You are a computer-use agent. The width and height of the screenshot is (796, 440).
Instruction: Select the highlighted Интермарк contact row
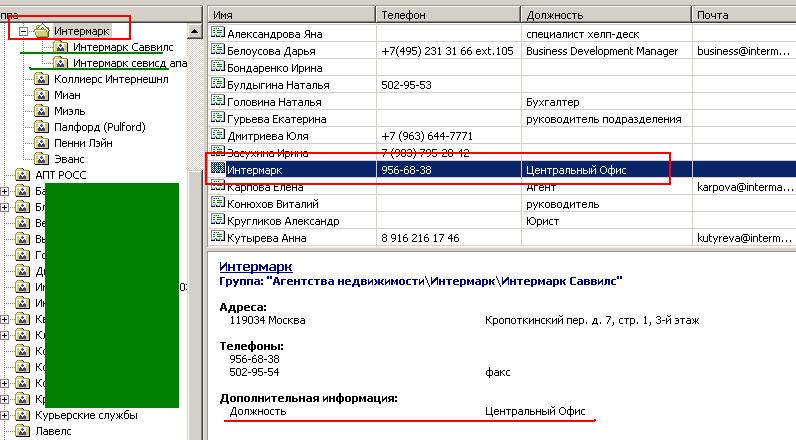tap(502, 170)
